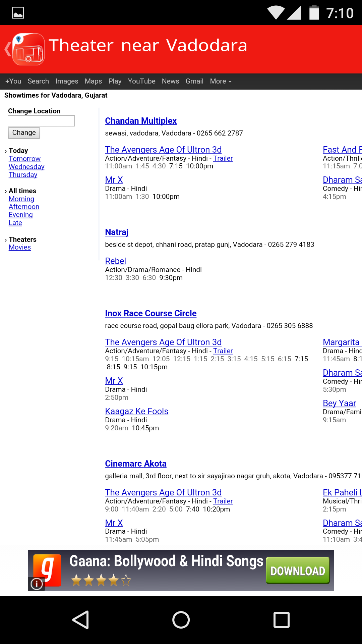Open Cinemarc Akota theater link
Viewport: 362px width, 644px height.
pos(136,464)
